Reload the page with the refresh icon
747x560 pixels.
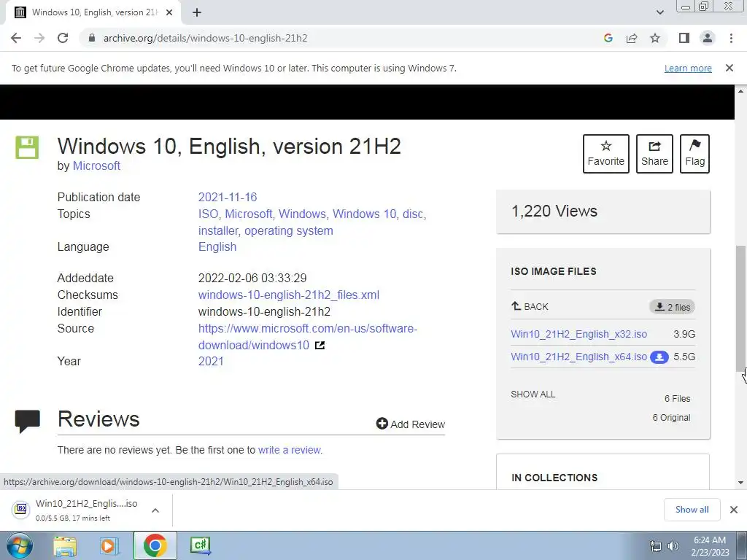tap(63, 38)
